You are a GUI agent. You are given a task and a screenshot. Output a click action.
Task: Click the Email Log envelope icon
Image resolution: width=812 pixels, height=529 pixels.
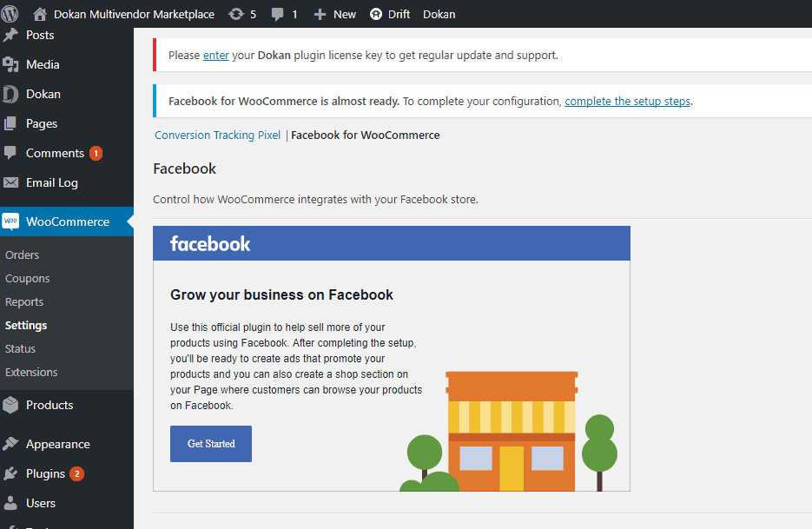[x=10, y=183]
